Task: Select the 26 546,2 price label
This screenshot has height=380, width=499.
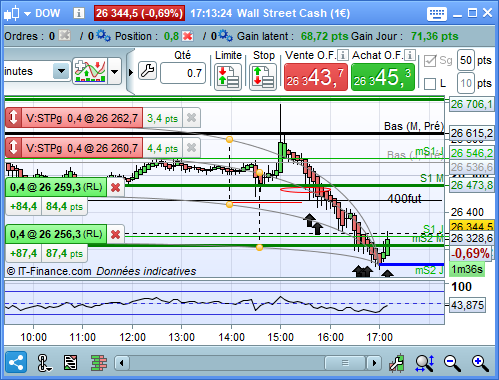Action: pyautogui.click(x=472, y=153)
